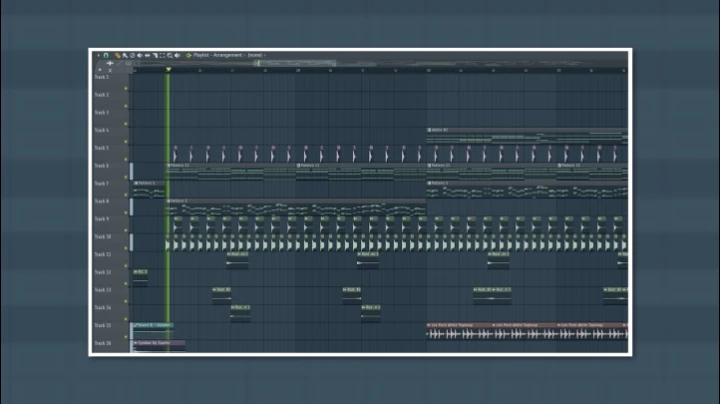Mute Track 8 with its green dot
The height and width of the screenshot is (404, 720).
pyautogui.click(x=126, y=213)
